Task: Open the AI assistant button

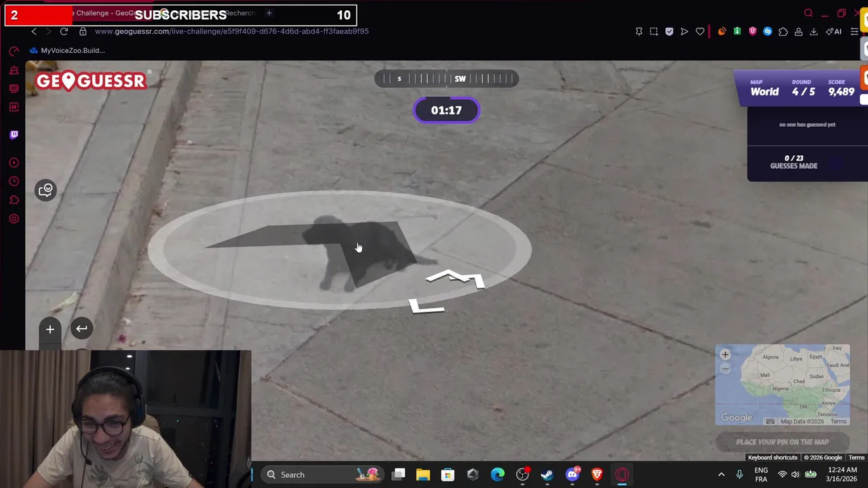Action: 833,31
